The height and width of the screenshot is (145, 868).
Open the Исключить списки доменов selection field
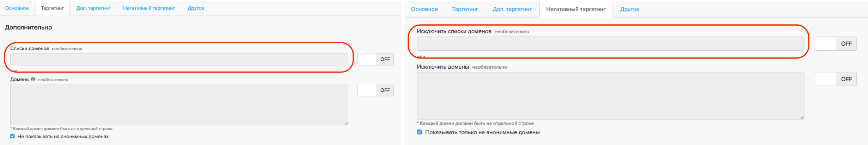[x=610, y=44]
